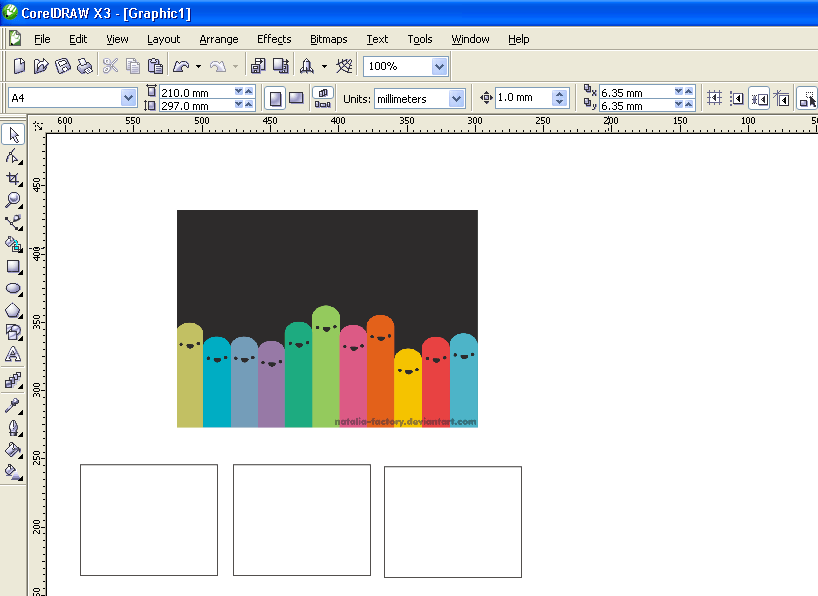818x596 pixels.
Task: Create a new document via New icon
Action: [19, 66]
